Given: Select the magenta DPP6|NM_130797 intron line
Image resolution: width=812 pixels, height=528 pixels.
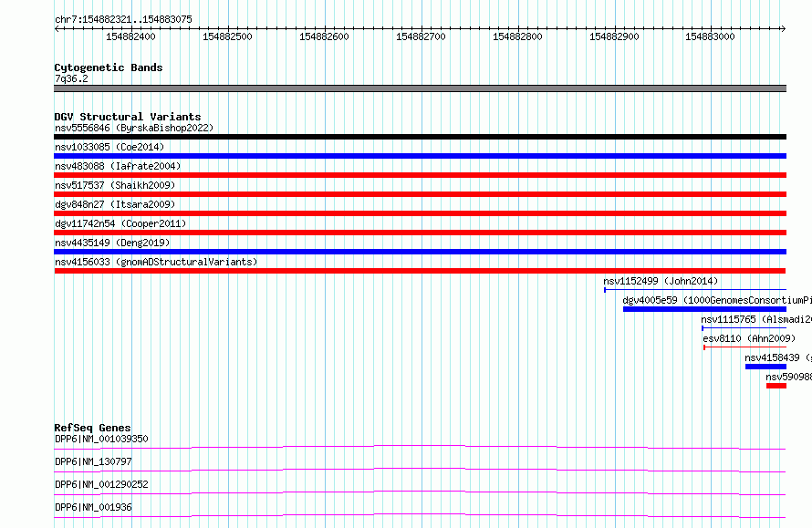Looking at the screenshot, I should (420, 470).
